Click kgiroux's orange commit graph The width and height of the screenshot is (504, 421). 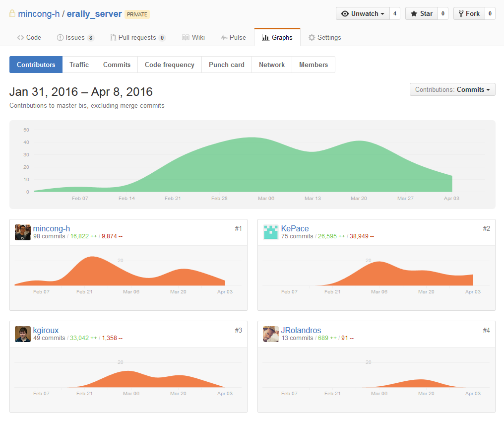128,379
